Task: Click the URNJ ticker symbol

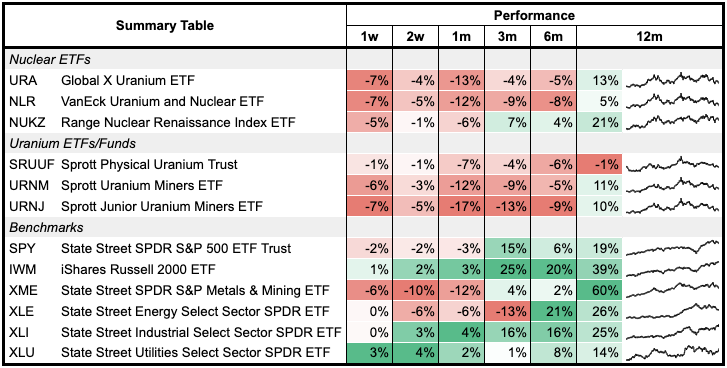Action: [x=31, y=206]
